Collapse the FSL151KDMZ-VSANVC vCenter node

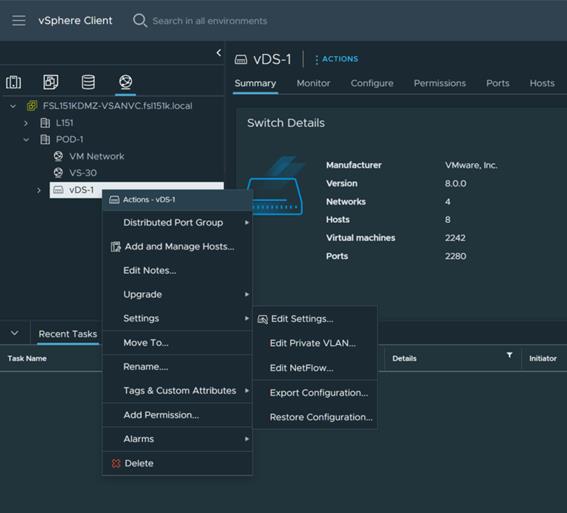point(13,106)
